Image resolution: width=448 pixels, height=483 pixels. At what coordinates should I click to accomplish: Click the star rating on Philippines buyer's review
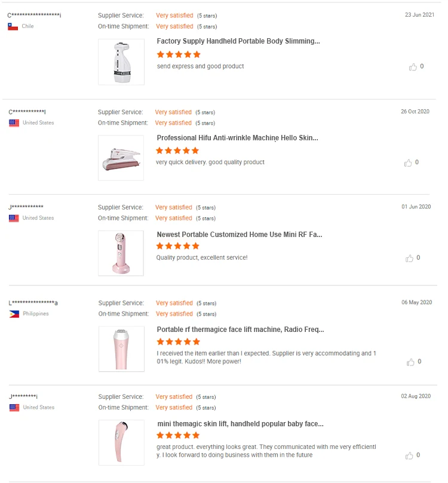point(178,342)
